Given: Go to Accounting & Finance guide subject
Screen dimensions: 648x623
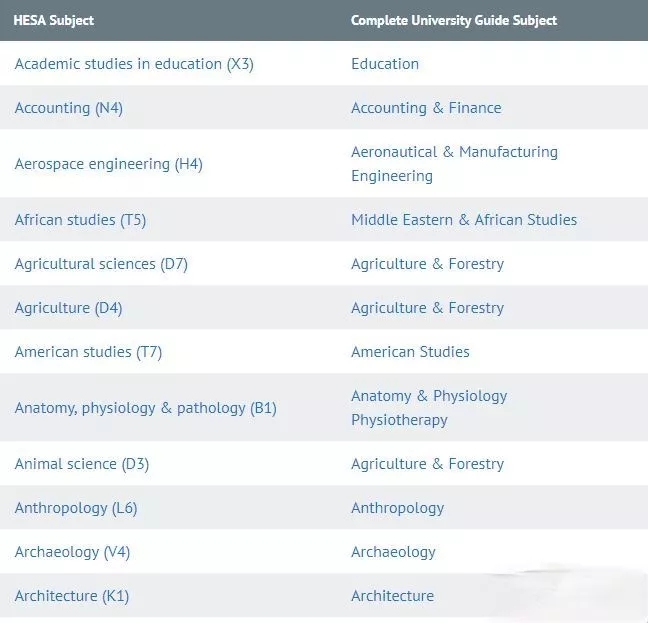Looking at the screenshot, I should point(426,108).
